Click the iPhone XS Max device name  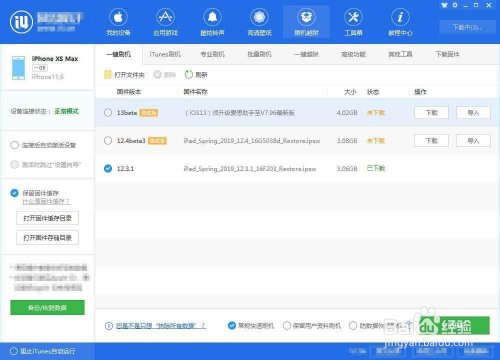[x=55, y=59]
